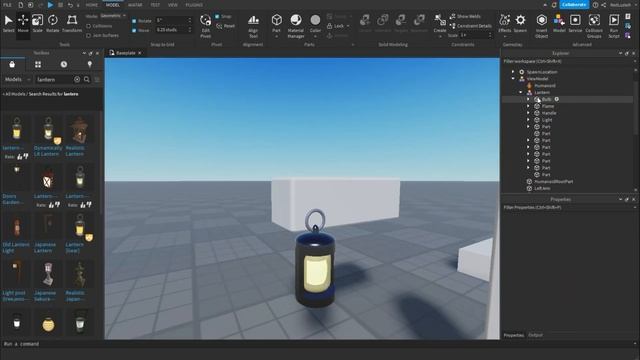Reset the pivot
The height and width of the screenshot is (360, 640).
[226, 26]
